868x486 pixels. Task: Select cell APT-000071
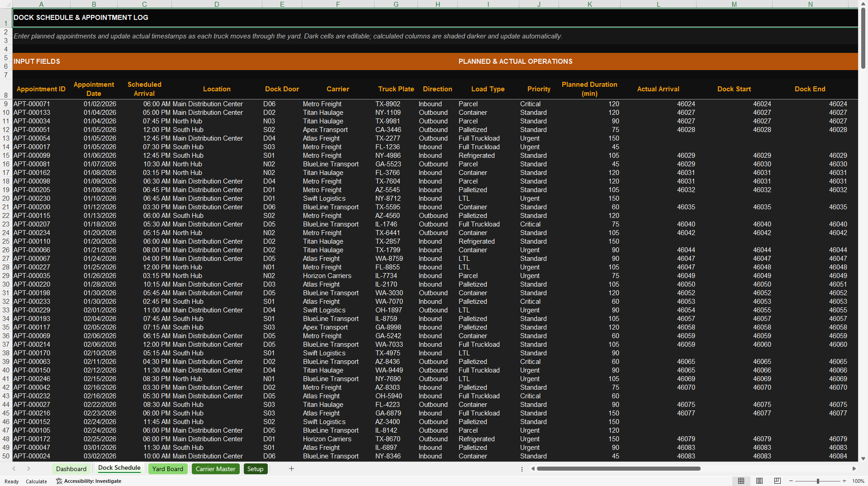(x=41, y=104)
